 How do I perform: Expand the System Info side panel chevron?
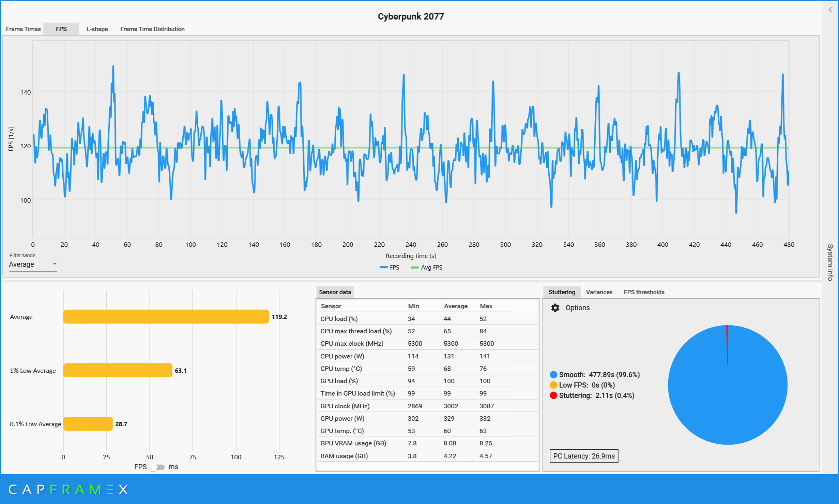pyautogui.click(x=830, y=10)
